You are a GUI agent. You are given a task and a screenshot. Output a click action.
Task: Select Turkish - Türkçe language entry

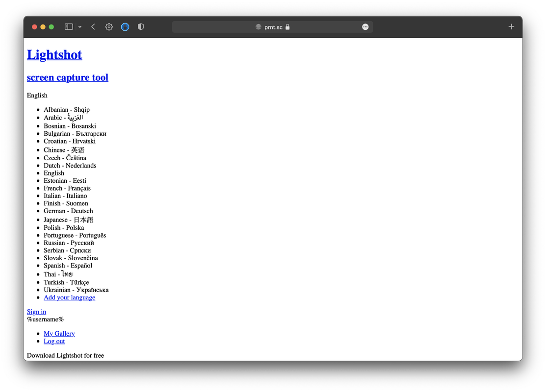pos(67,282)
